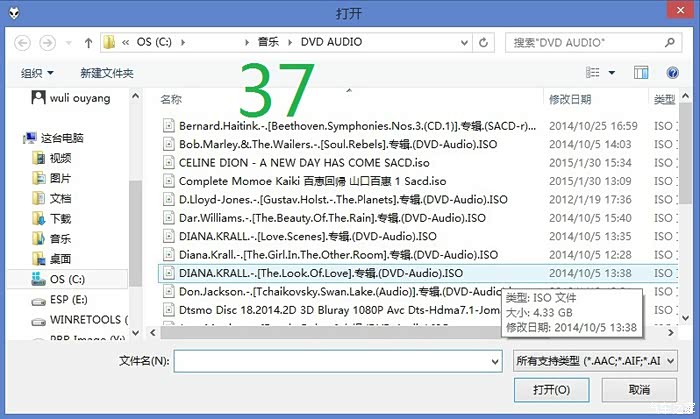Image resolution: width=700 pixels, height=419 pixels.
Task: Open the view options dropdown arrow
Action: (612, 72)
